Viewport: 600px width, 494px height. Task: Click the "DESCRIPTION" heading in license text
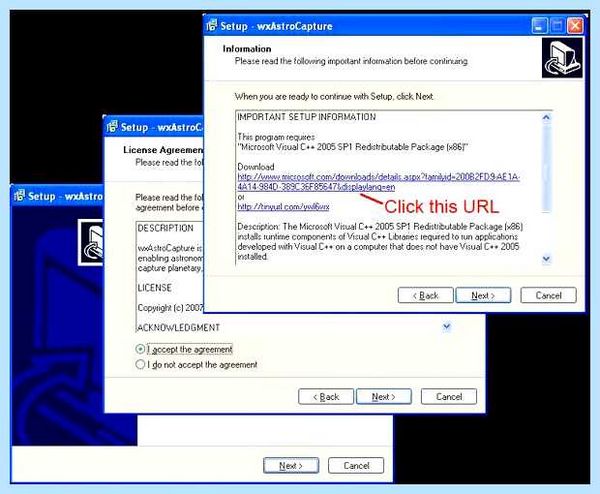[165, 228]
